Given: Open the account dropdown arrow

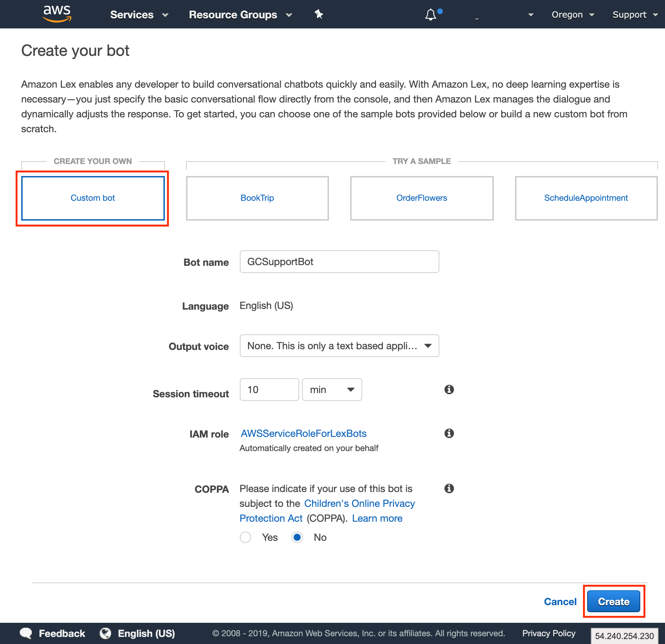Looking at the screenshot, I should click(531, 14).
